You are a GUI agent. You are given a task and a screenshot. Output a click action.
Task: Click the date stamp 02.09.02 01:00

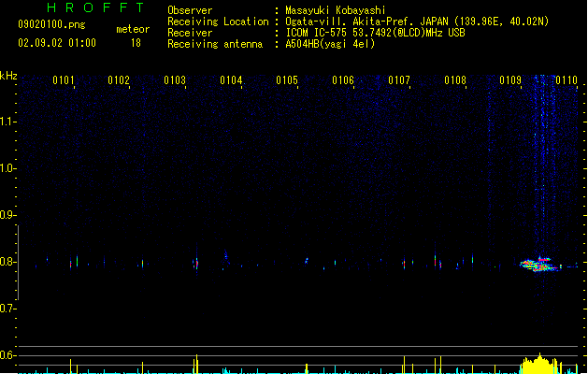coord(57,43)
